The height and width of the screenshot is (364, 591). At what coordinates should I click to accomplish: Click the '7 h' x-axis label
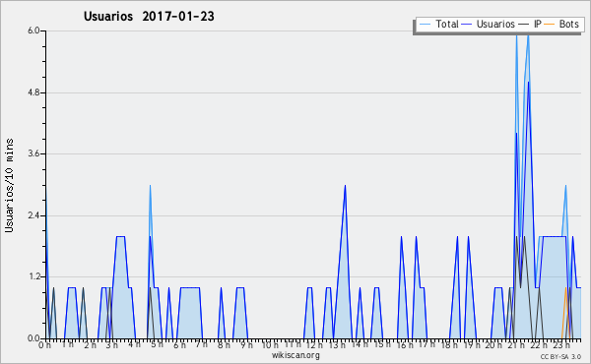tap(201, 344)
